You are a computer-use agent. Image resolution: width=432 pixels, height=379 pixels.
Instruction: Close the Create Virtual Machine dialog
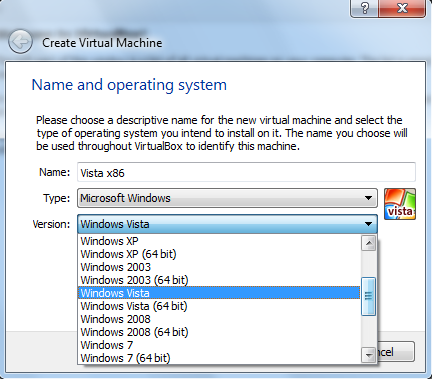point(402,8)
